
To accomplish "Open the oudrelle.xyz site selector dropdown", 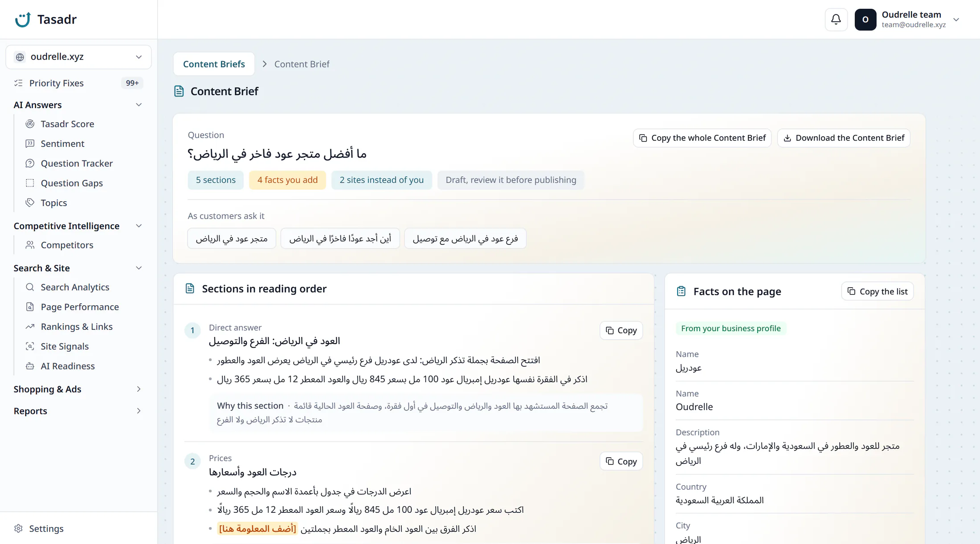I will click(x=78, y=57).
